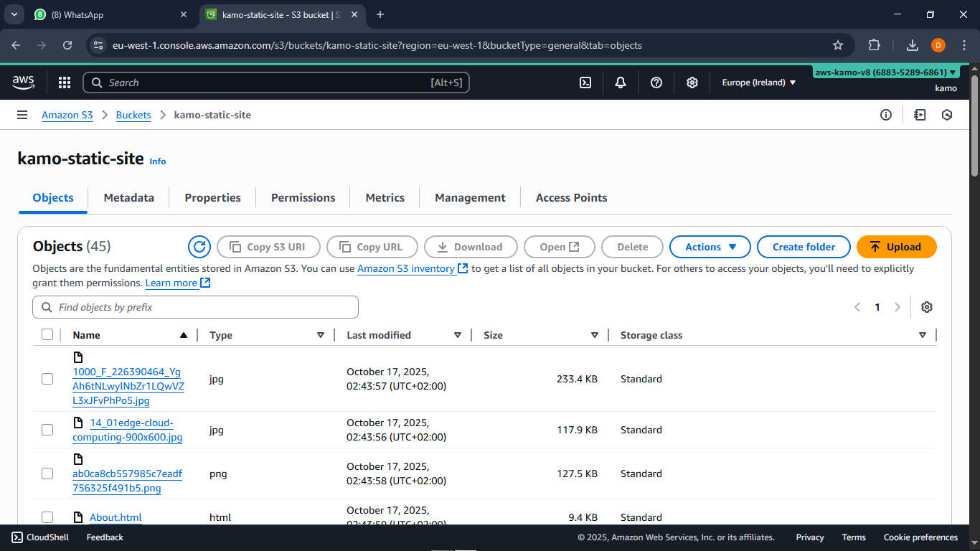Open the AWS services grid menu

[64, 82]
